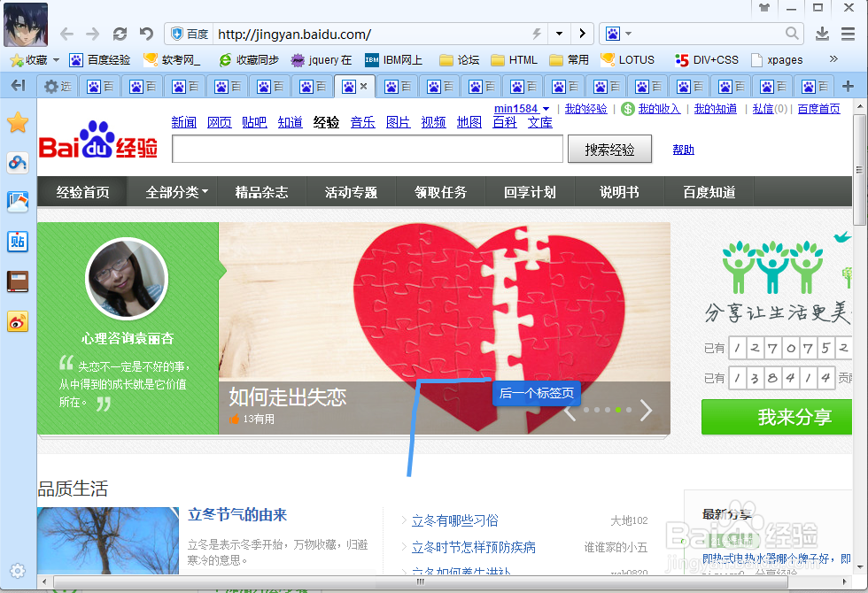Viewport: 868px width, 593px height.
Task: Open the 贴吧 navigation link
Action: (x=254, y=122)
